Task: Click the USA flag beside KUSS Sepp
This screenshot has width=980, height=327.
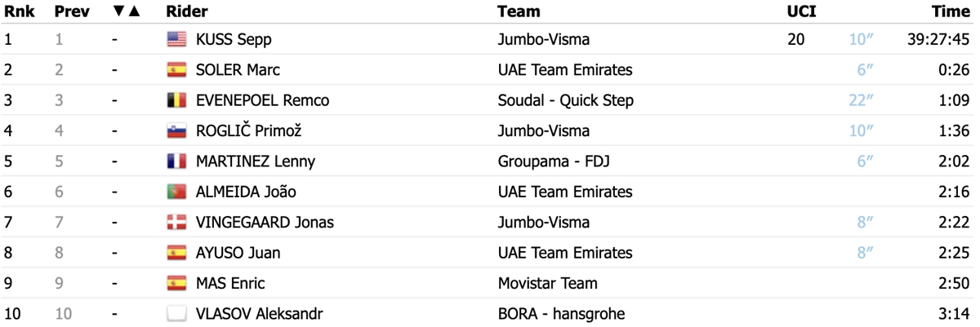Action: 176,39
